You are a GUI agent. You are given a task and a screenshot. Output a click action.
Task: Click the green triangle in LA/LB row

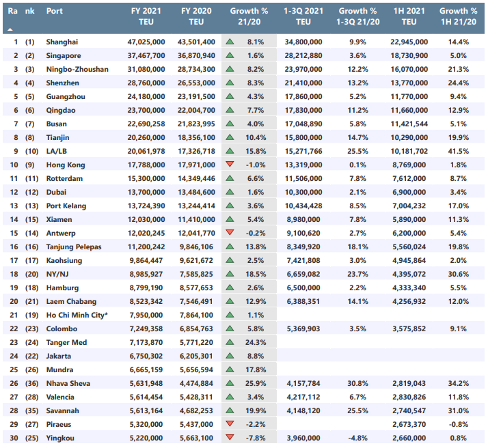230,151
